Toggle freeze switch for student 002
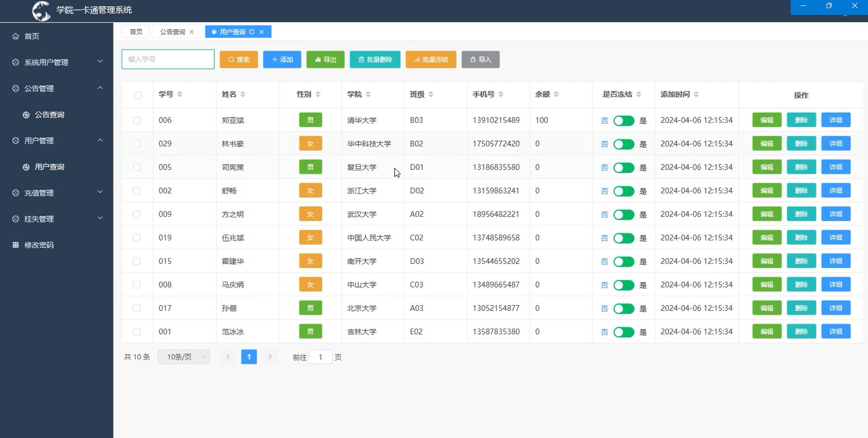868x438 pixels. coord(624,191)
